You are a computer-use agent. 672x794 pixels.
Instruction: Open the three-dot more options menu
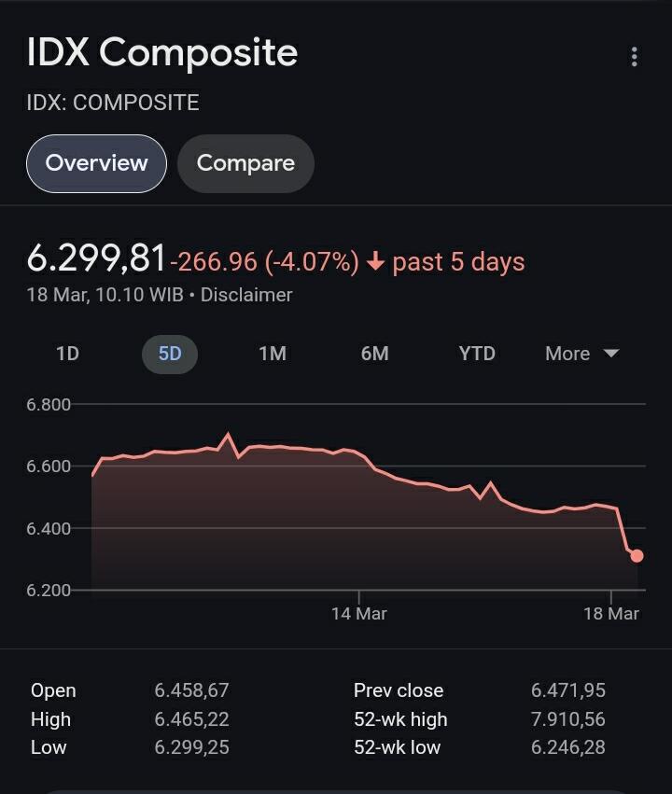[634, 56]
